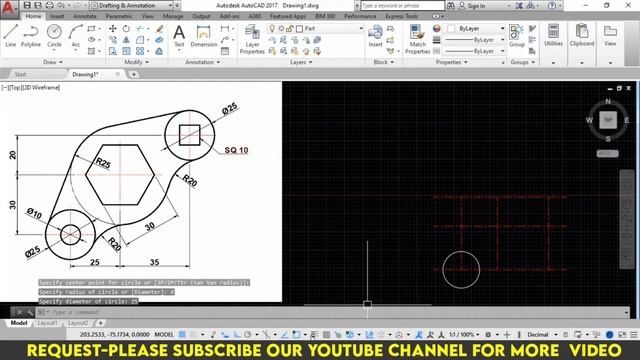
Task: Select the Polyline tool
Action: click(x=31, y=36)
